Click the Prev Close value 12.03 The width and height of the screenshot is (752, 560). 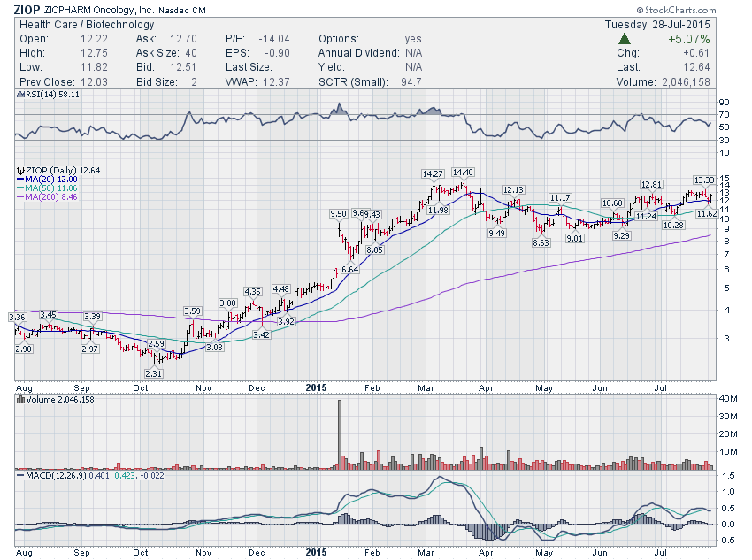pos(94,82)
